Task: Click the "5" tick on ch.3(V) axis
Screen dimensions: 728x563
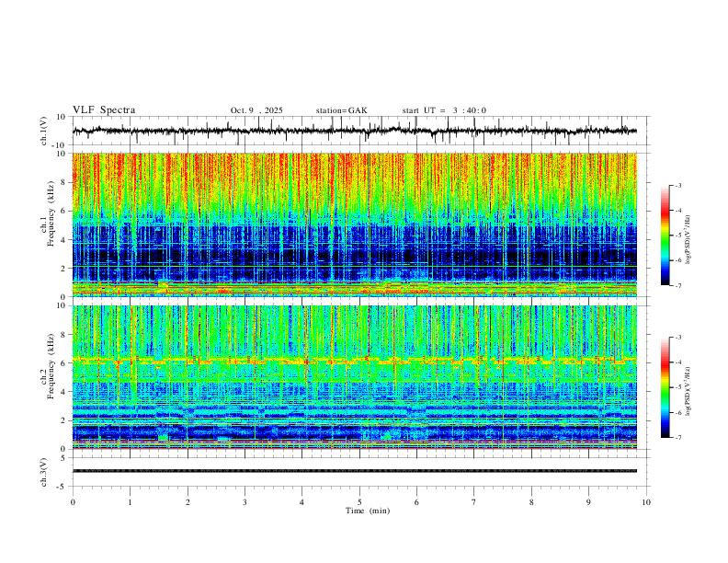Action: [64, 458]
